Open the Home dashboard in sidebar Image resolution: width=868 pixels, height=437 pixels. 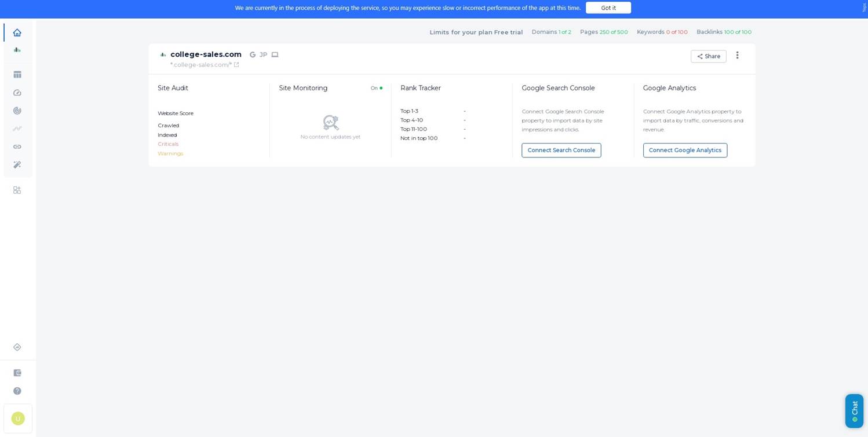17,32
